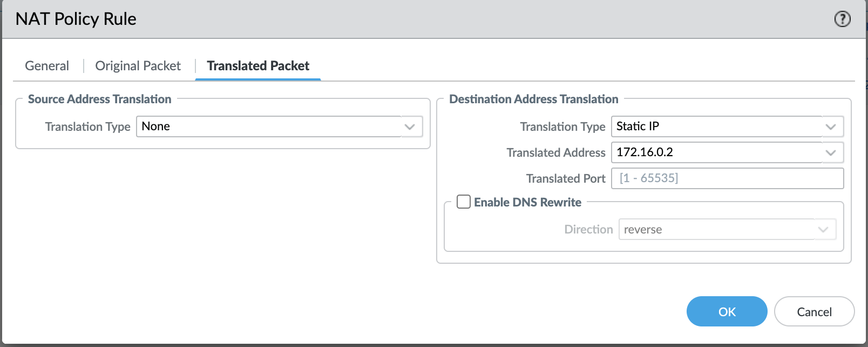Screen dimensions: 868x347
Task: Click the Destination Address Translation section header
Action: [533, 99]
